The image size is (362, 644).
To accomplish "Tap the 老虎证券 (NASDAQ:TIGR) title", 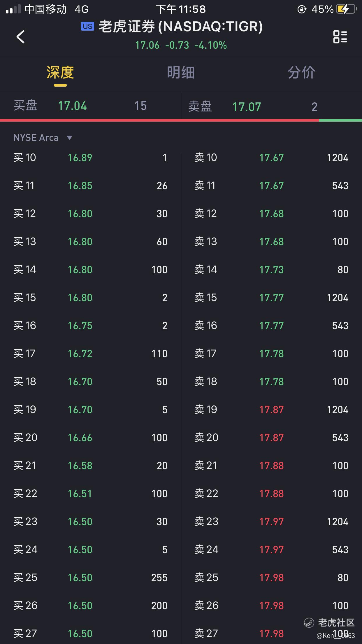I will 181,27.
